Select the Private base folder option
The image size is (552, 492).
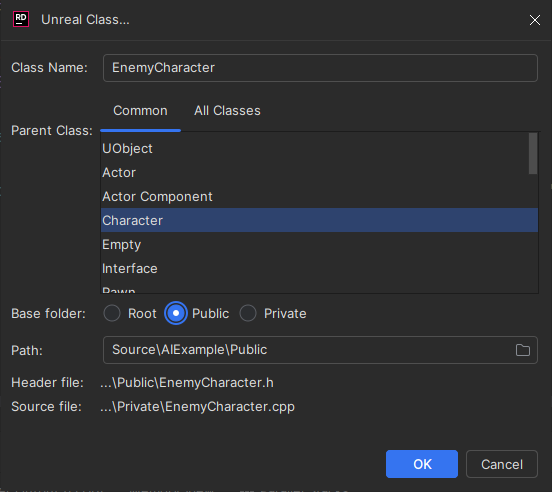248,313
